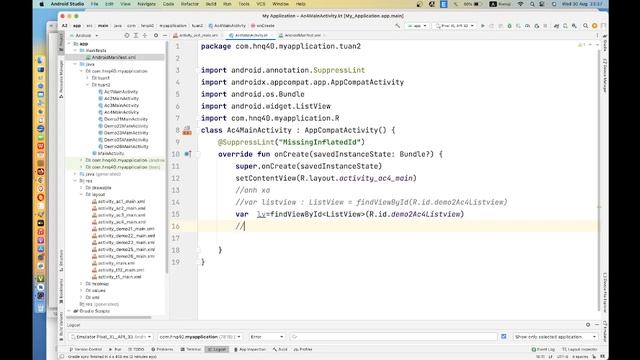Run the app with the play icon
The height and width of the screenshot is (360, 640).
pos(482,26)
